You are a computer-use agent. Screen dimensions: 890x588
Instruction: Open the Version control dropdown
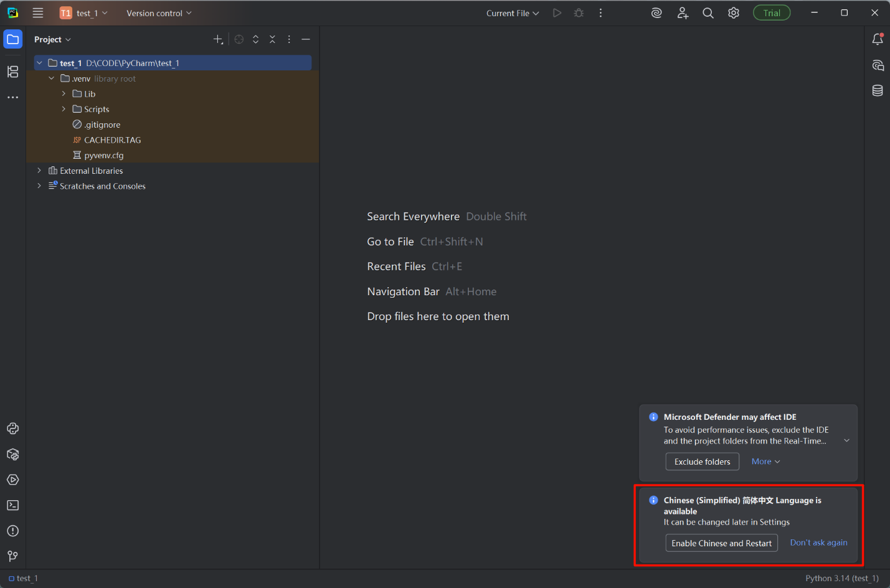click(x=159, y=13)
